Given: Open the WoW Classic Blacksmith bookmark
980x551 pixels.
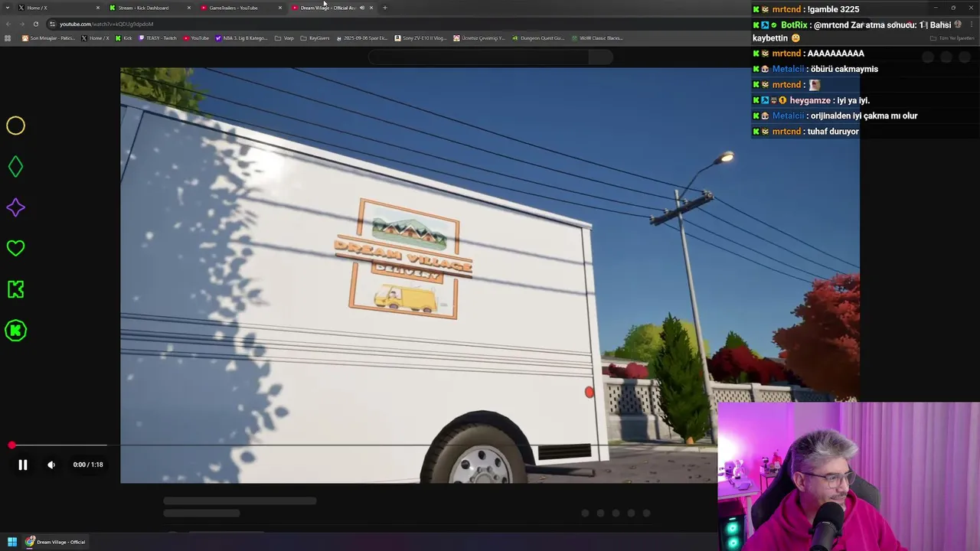Looking at the screenshot, I should [596, 38].
